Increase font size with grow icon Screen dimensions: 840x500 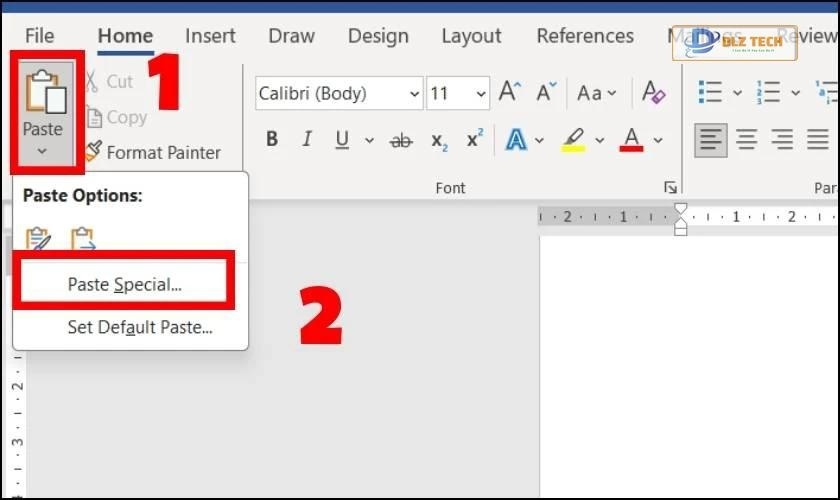(x=509, y=93)
